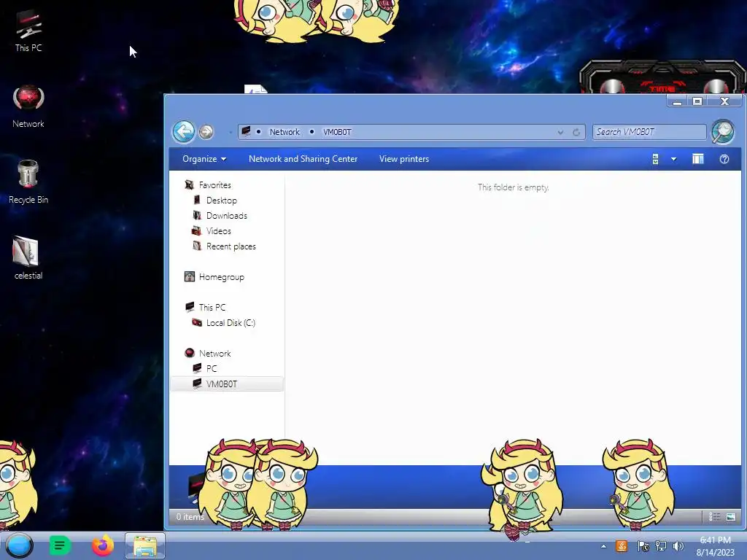Click File Explorer taskbar button
The height and width of the screenshot is (560, 747).
click(x=145, y=545)
